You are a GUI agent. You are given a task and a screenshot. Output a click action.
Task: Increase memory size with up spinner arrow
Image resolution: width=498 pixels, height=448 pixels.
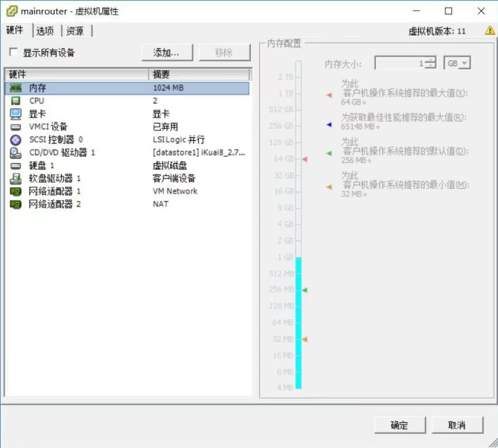(430, 59)
